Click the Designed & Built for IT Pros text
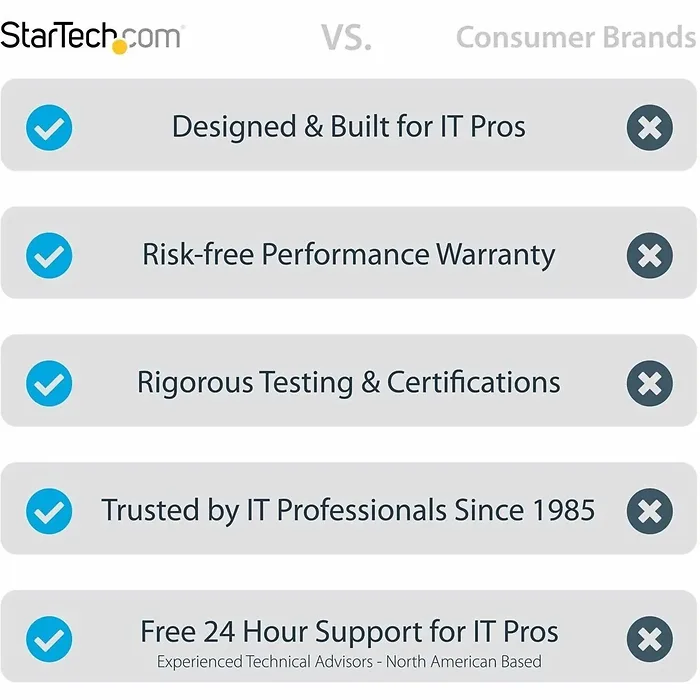Screen dimensions: 700x700 (x=348, y=127)
